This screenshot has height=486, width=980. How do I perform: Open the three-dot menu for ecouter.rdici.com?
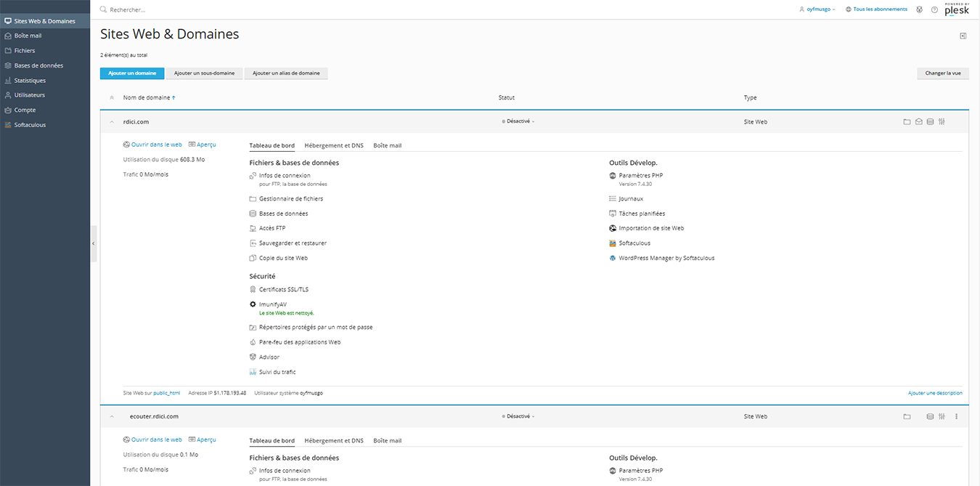click(956, 417)
